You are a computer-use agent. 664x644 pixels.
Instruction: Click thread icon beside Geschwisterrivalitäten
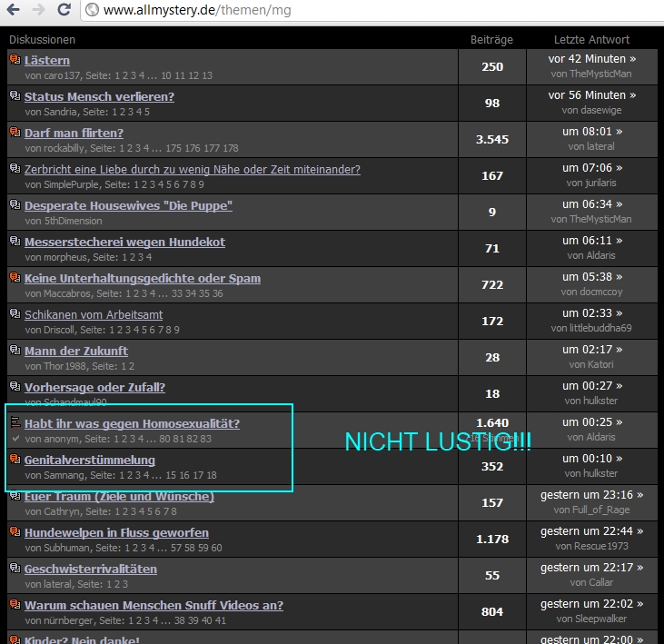point(15,569)
